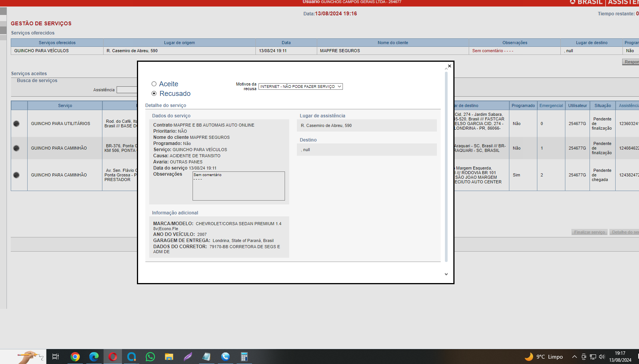Sort by the Emergencial column header

click(551, 105)
